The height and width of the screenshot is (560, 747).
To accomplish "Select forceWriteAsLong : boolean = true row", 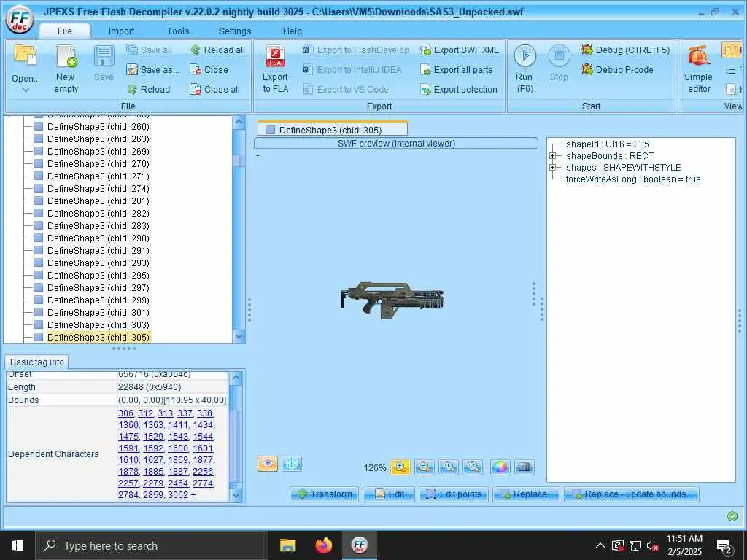I will point(632,179).
